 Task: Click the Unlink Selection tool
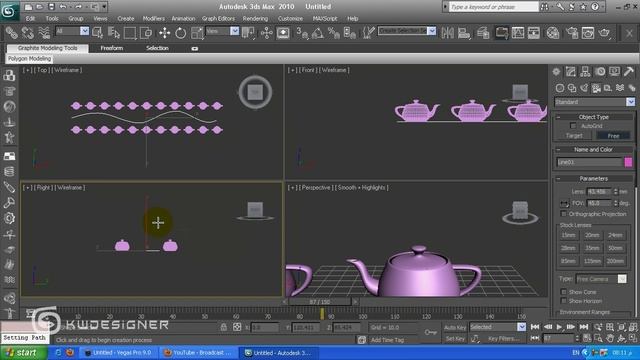[27, 33]
